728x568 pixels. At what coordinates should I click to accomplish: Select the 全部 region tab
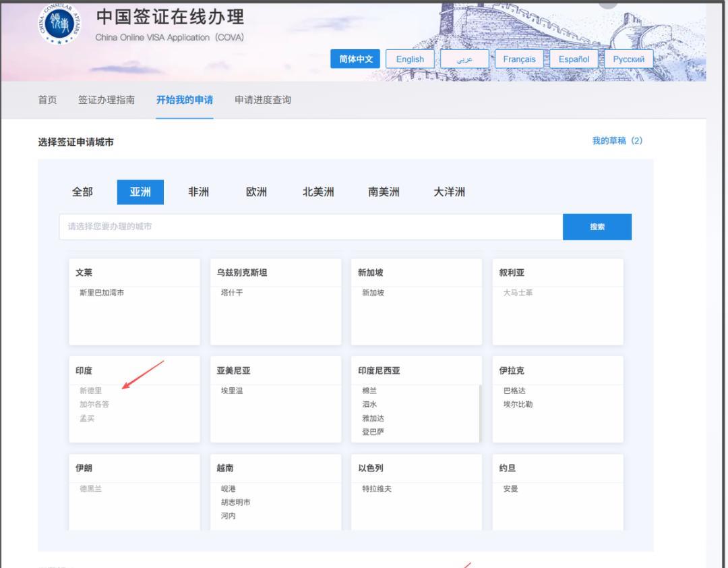pyautogui.click(x=82, y=192)
